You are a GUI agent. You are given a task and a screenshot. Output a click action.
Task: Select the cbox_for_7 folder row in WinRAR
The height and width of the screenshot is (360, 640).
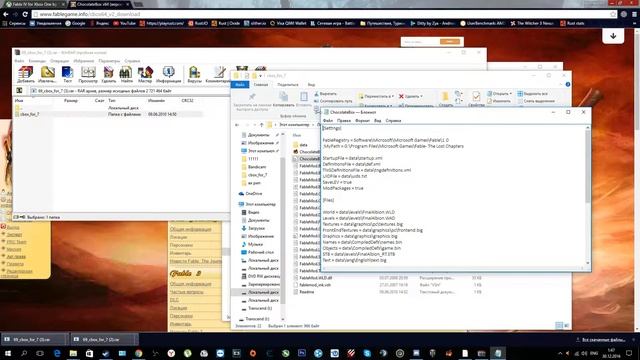click(x=108, y=114)
